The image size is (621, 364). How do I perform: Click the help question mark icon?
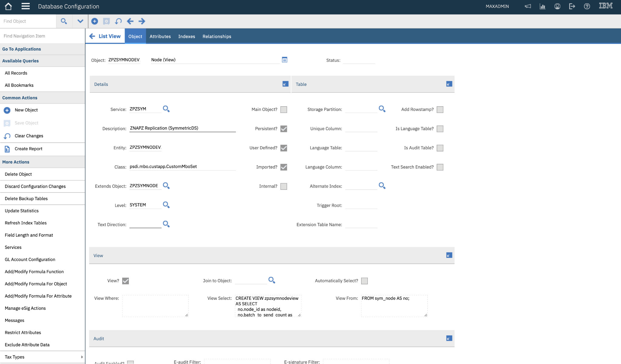coord(587,6)
